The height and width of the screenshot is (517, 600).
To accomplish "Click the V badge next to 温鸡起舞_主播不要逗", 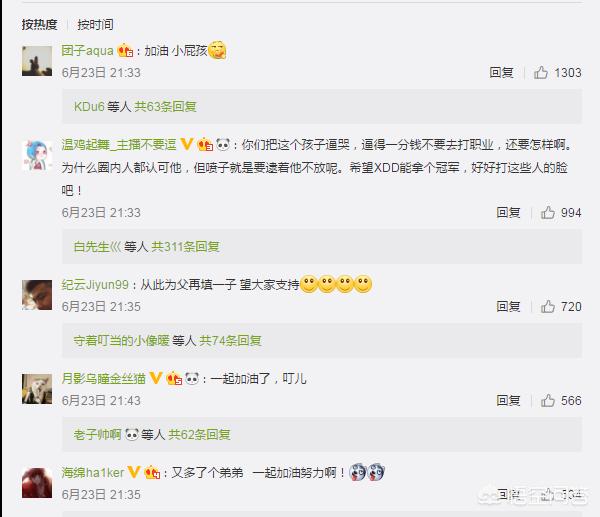I will click(186, 144).
